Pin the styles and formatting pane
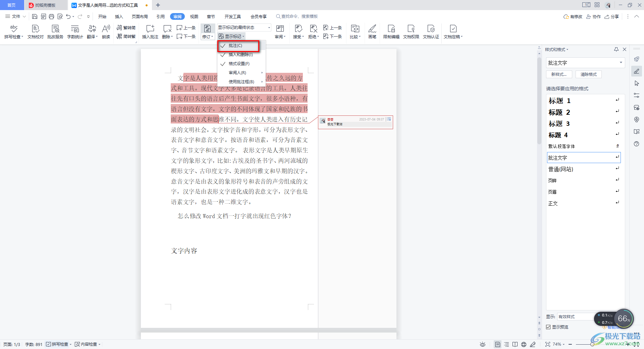644x349 pixels. pyautogui.click(x=616, y=49)
